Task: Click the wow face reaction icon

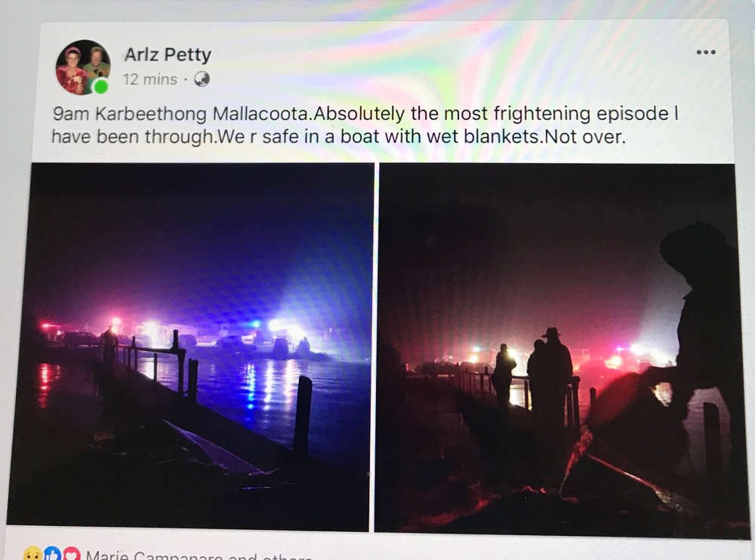Action: coord(32,554)
